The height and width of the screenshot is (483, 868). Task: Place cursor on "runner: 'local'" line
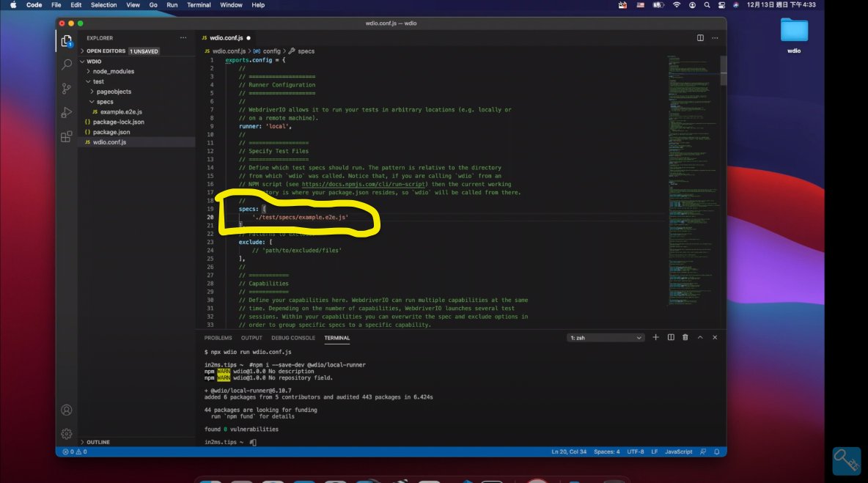[x=265, y=126]
